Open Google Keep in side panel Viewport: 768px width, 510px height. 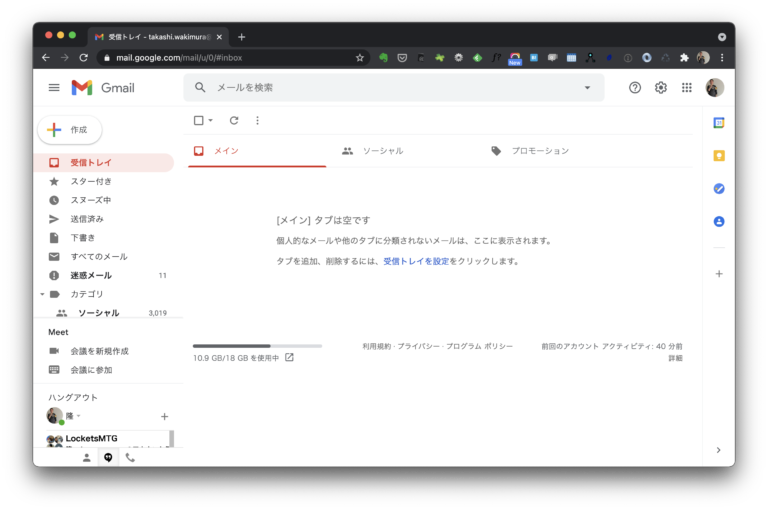point(718,156)
